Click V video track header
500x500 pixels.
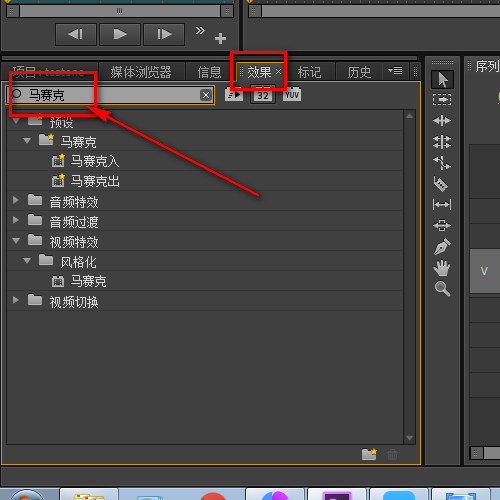[485, 271]
